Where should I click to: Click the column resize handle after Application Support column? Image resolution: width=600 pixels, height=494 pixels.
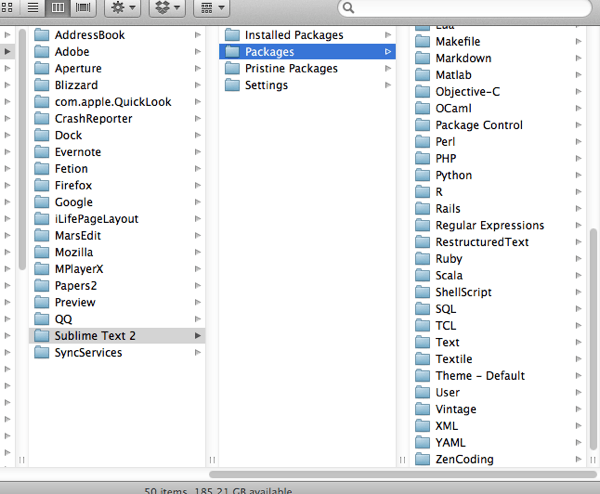[x=212, y=460]
